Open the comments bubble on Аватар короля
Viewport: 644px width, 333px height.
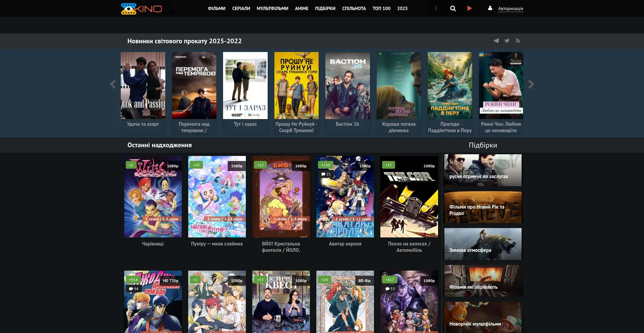(326, 174)
